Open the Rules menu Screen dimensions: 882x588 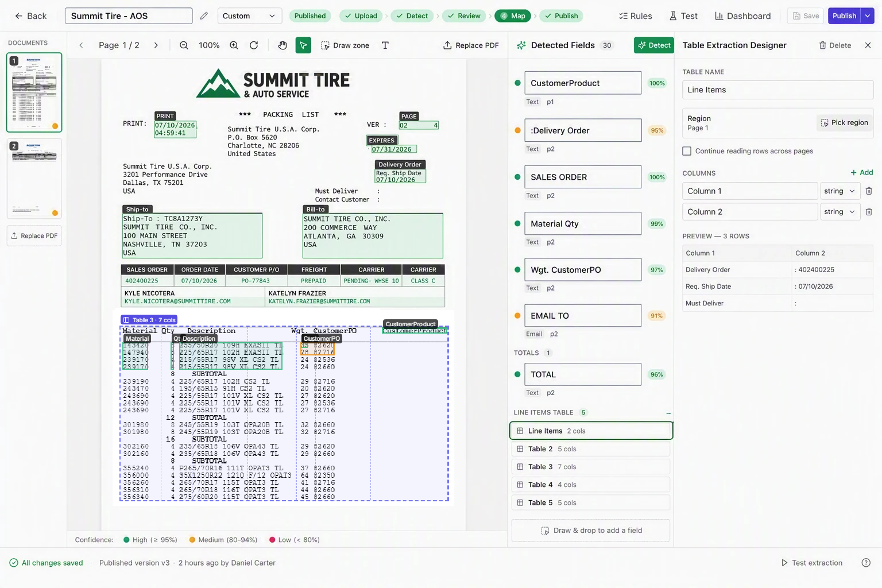point(636,16)
